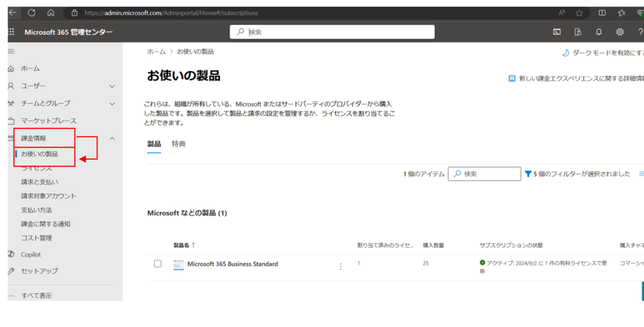644x327 pixels.
Task: Click the browser back arrow
Action: (x=12, y=13)
